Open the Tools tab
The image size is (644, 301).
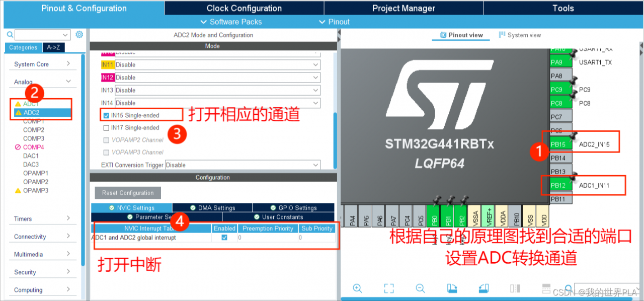tap(563, 8)
